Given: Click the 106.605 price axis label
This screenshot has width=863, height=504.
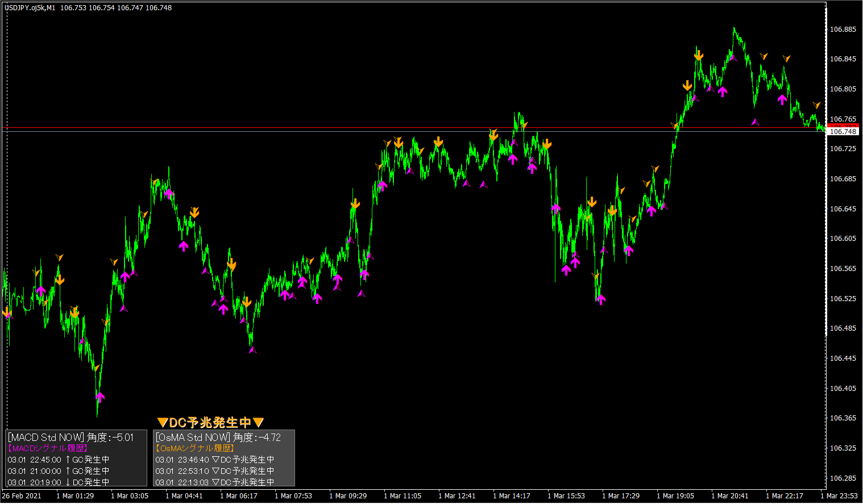Looking at the screenshot, I should click(x=843, y=239).
